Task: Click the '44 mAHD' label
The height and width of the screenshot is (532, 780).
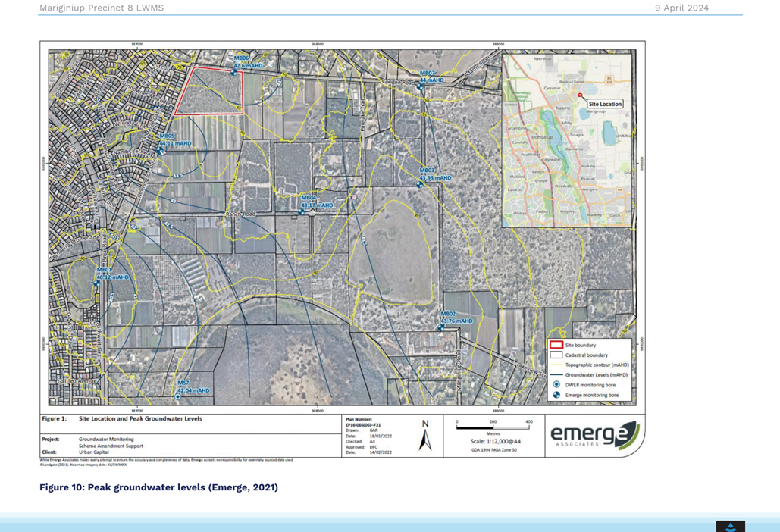Action: [x=432, y=80]
